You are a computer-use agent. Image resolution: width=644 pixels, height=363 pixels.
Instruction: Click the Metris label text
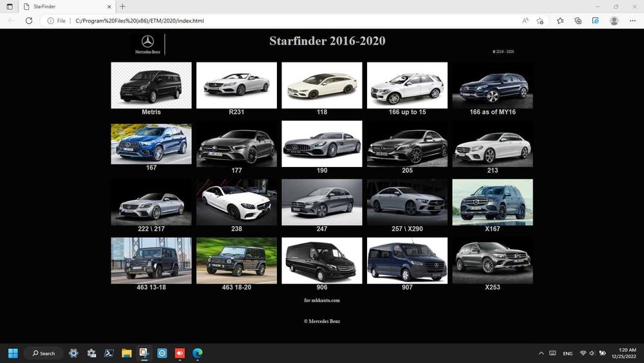click(151, 112)
